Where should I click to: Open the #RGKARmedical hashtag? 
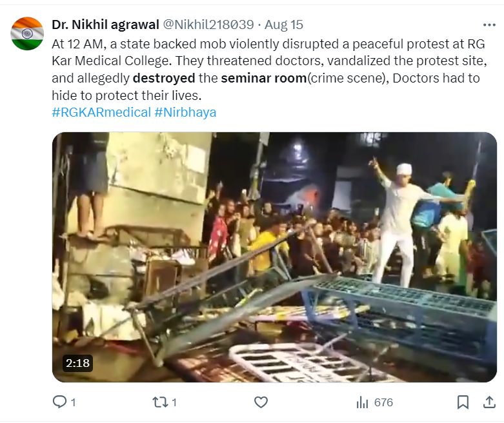(x=101, y=112)
